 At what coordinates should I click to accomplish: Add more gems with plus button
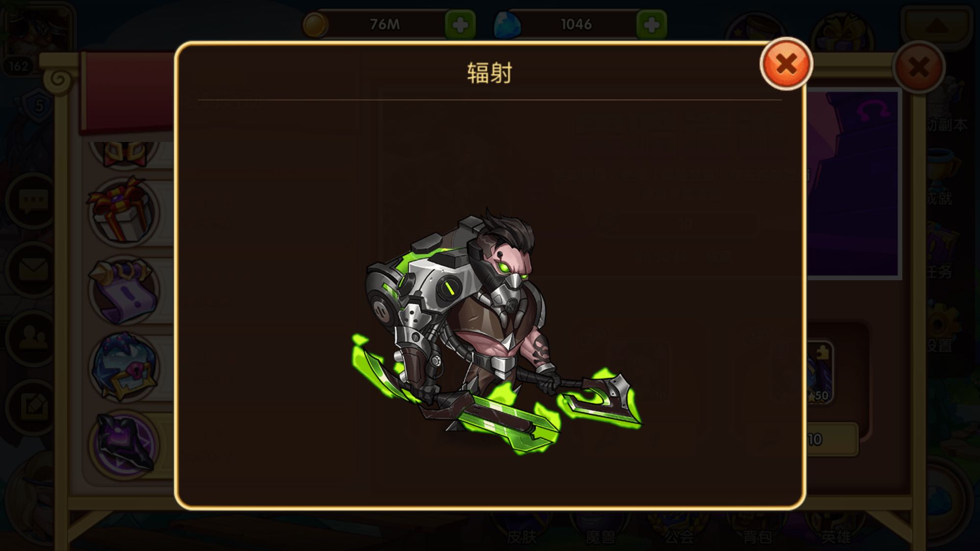651,24
